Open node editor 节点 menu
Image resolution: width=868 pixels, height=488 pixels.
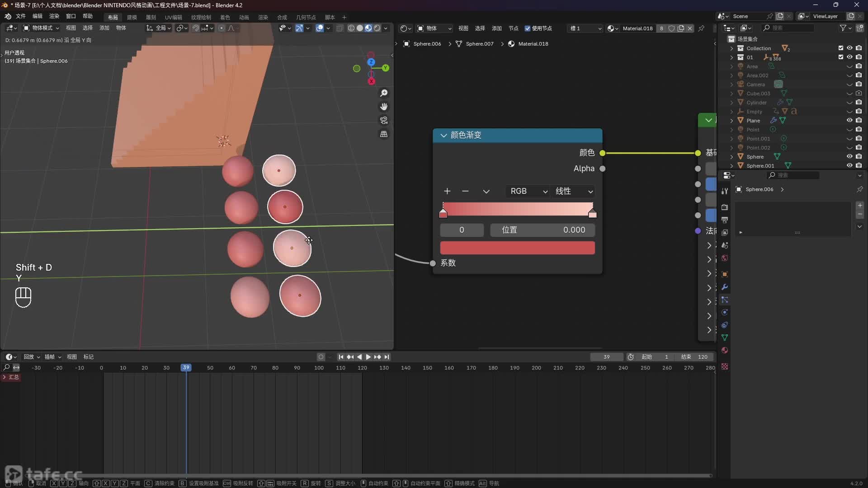click(x=513, y=28)
